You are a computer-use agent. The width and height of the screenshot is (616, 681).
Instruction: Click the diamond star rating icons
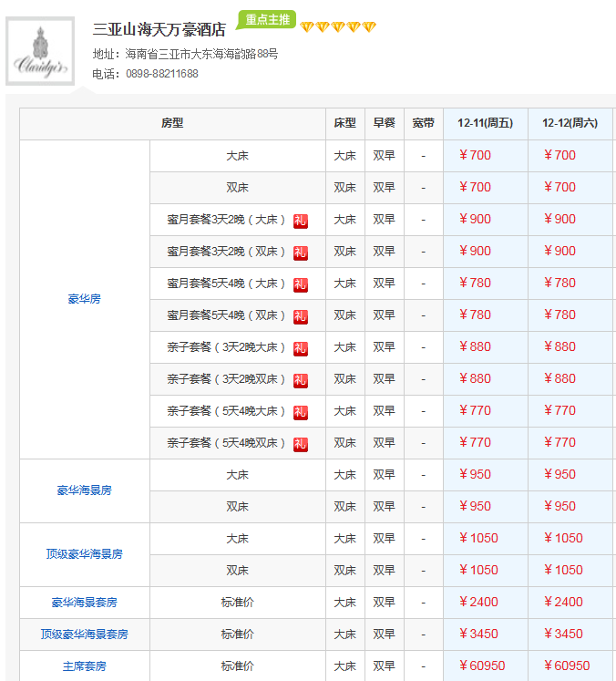pos(337,27)
